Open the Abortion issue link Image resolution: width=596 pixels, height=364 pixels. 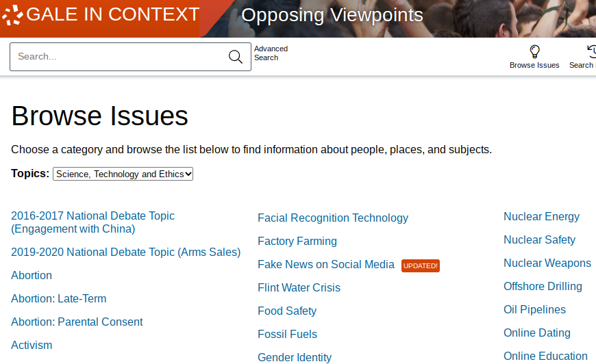(x=32, y=275)
